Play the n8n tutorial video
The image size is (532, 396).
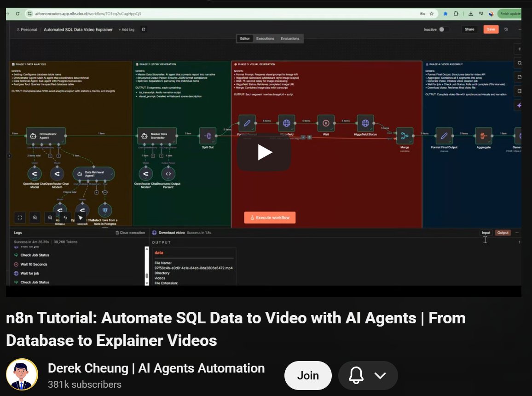(x=264, y=152)
